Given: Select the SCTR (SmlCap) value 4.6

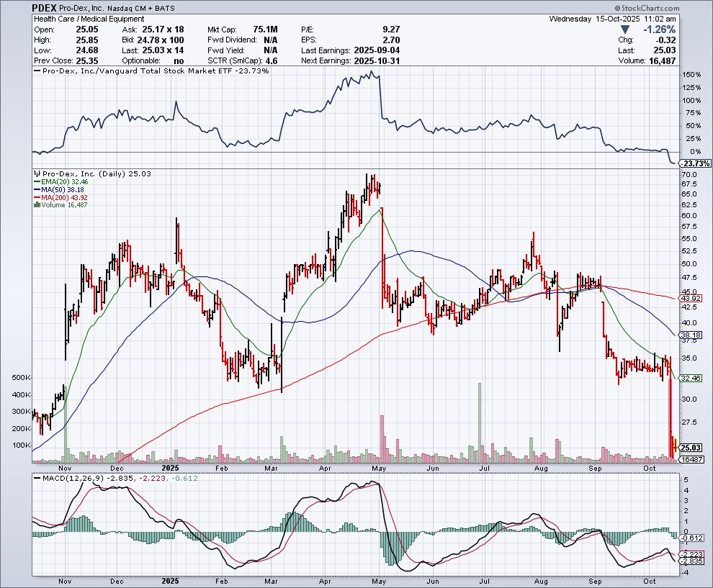Looking at the screenshot, I should pyautogui.click(x=272, y=61).
